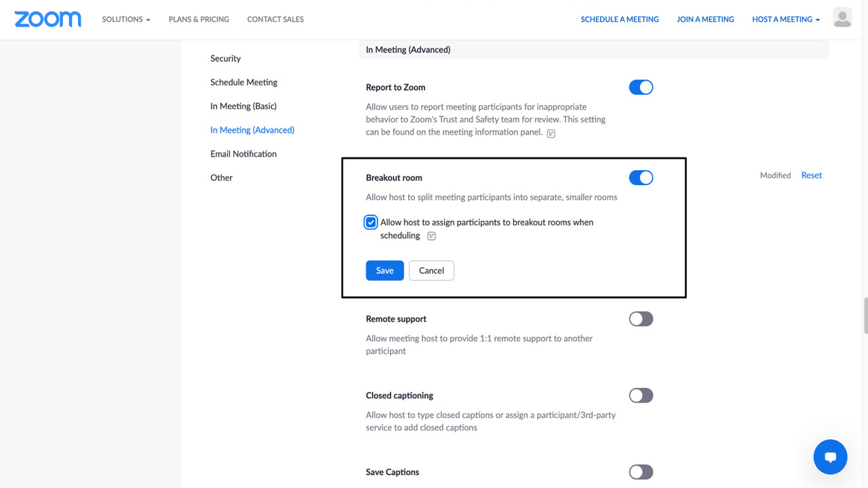Open the chat help bubble

pos(830,457)
